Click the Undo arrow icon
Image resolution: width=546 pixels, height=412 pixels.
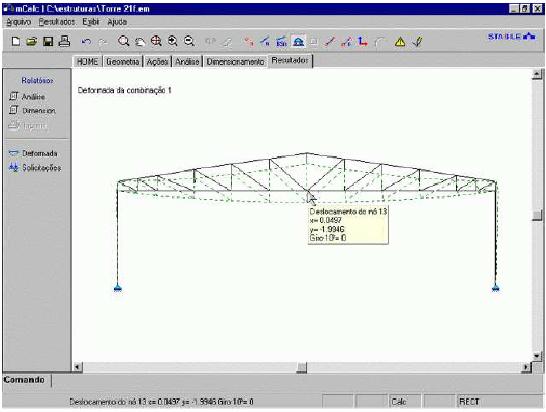(86, 42)
